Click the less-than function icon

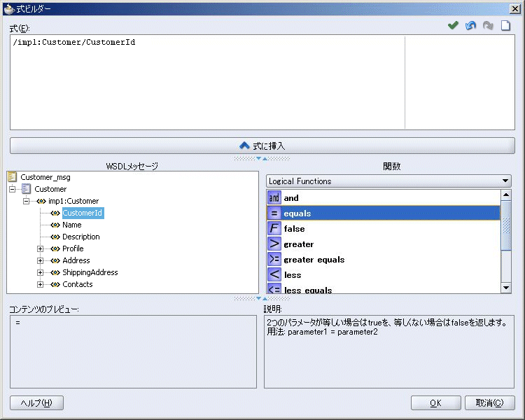click(274, 274)
